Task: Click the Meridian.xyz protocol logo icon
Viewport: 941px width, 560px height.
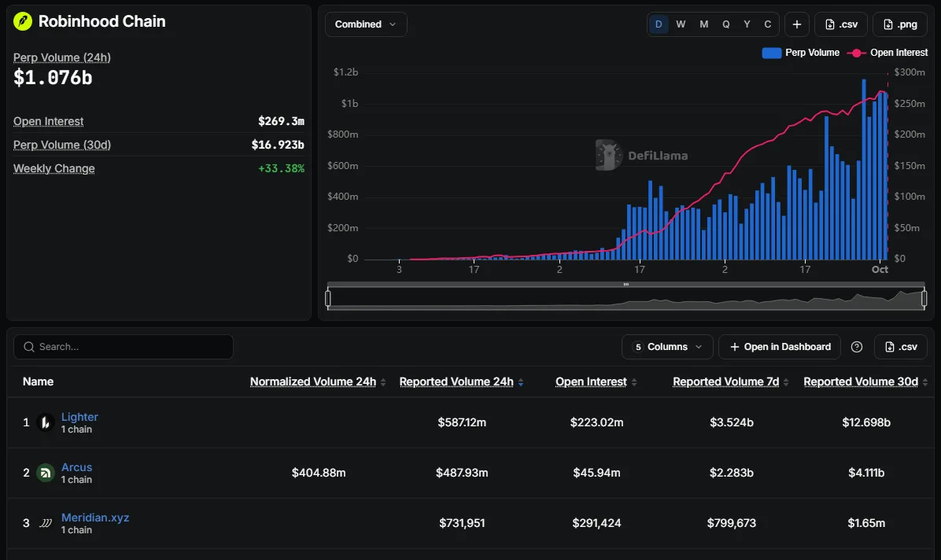Action: coord(45,523)
